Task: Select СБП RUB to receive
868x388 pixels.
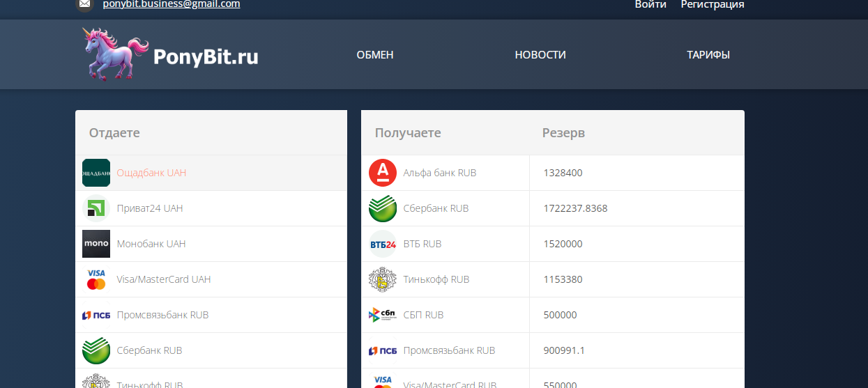Action: click(x=423, y=315)
